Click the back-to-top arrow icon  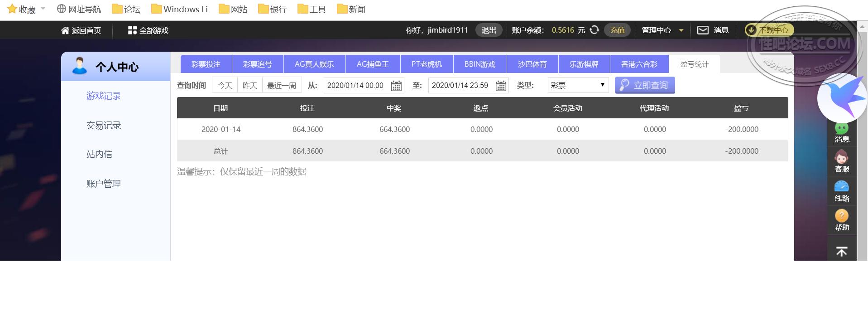pos(842,252)
